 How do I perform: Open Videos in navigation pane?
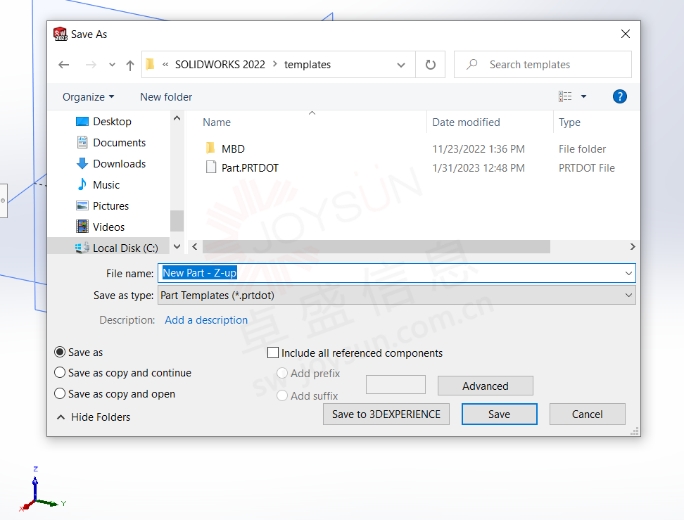point(108,227)
